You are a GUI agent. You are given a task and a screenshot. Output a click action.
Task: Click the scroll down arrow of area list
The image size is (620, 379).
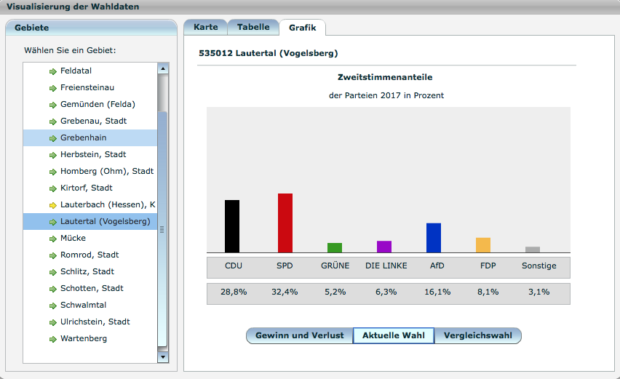point(163,357)
